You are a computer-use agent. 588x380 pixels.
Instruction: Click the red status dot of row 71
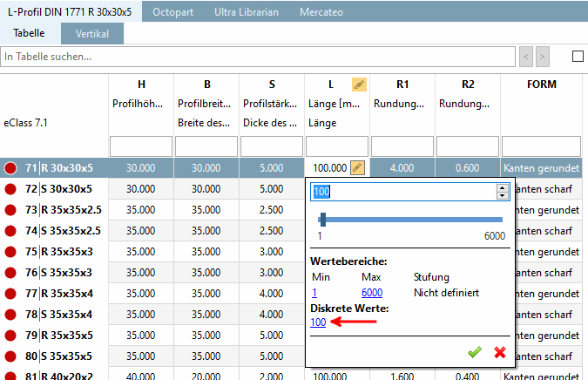(10, 168)
